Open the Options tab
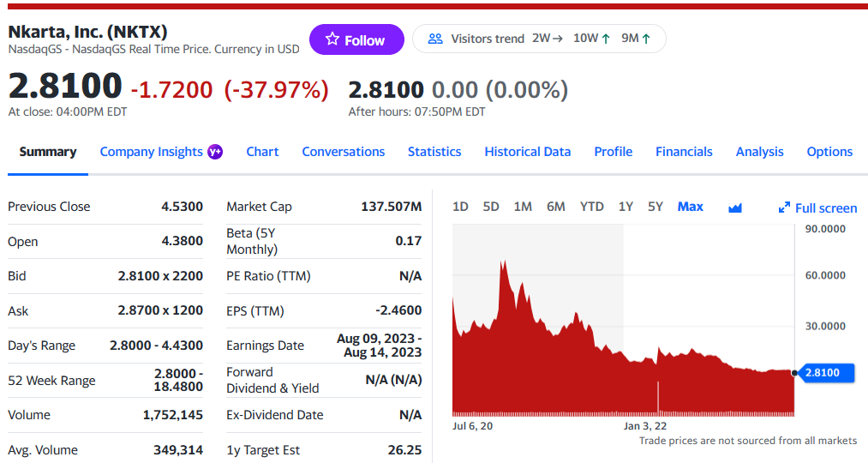This screenshot has width=868, height=463. 829,152
